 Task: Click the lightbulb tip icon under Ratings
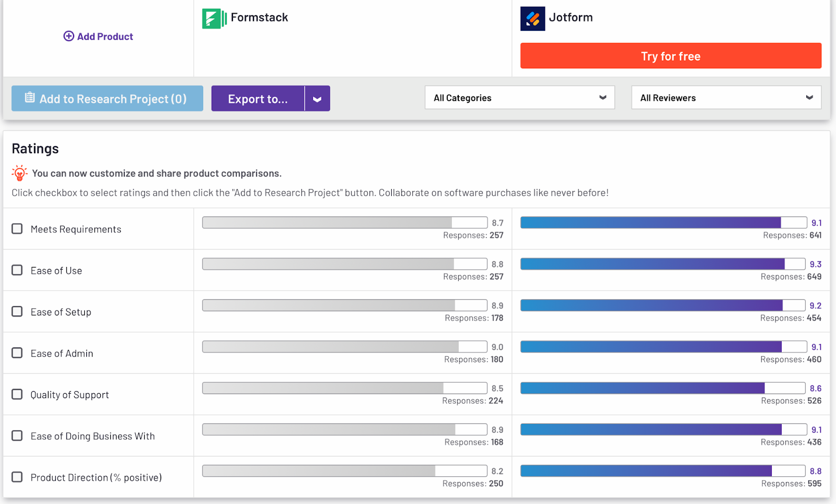(20, 173)
